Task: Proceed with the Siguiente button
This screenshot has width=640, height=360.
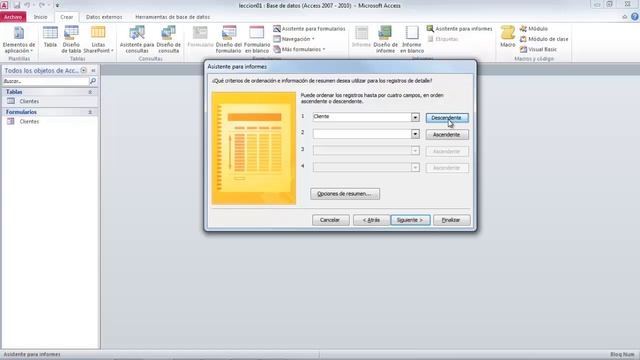Action: [410, 220]
